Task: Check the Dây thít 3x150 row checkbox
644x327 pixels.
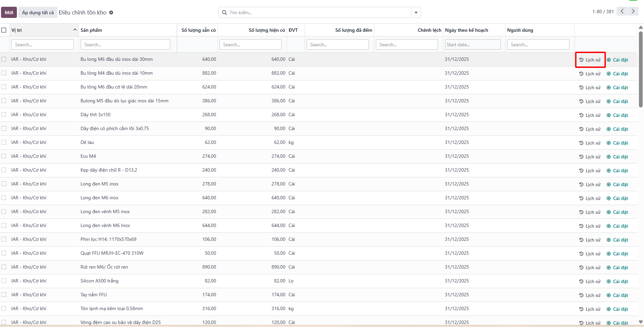Action: pyautogui.click(x=4, y=115)
